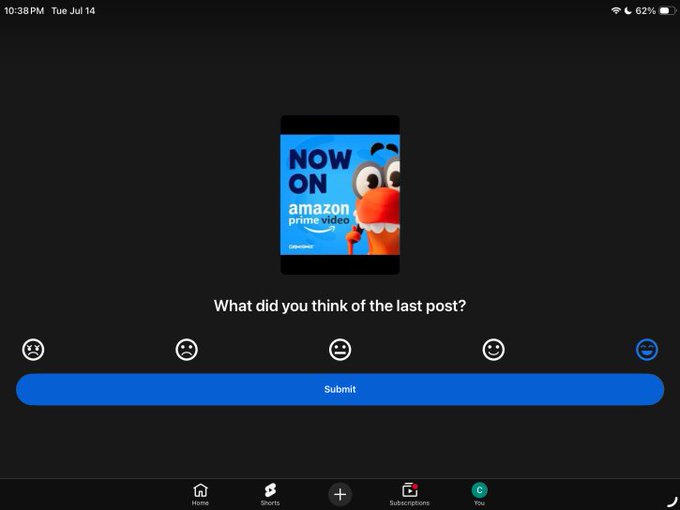This screenshot has width=680, height=510.
Task: Tap the Wi-Fi icon in status bar
Action: [x=615, y=11]
